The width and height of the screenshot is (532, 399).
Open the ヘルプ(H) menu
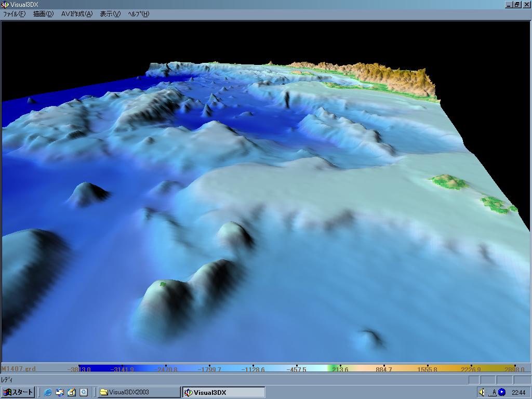[138, 14]
